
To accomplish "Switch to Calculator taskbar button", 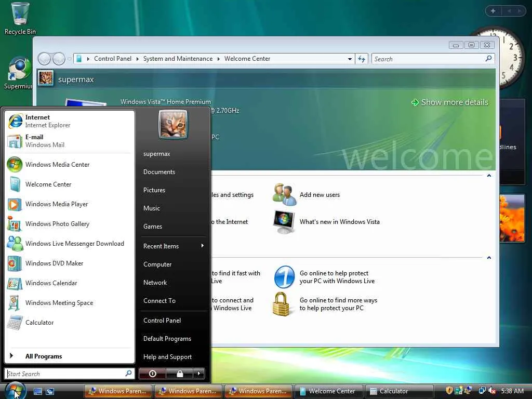I will point(400,391).
